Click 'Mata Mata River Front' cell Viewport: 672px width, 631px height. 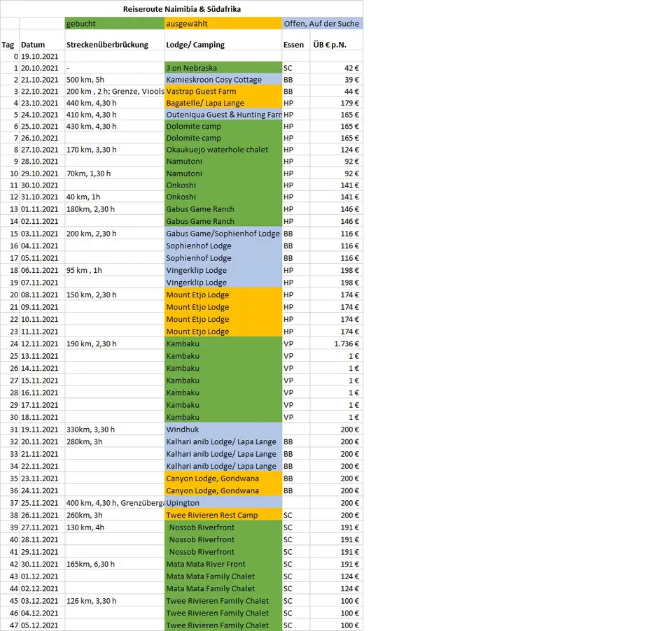(223, 564)
